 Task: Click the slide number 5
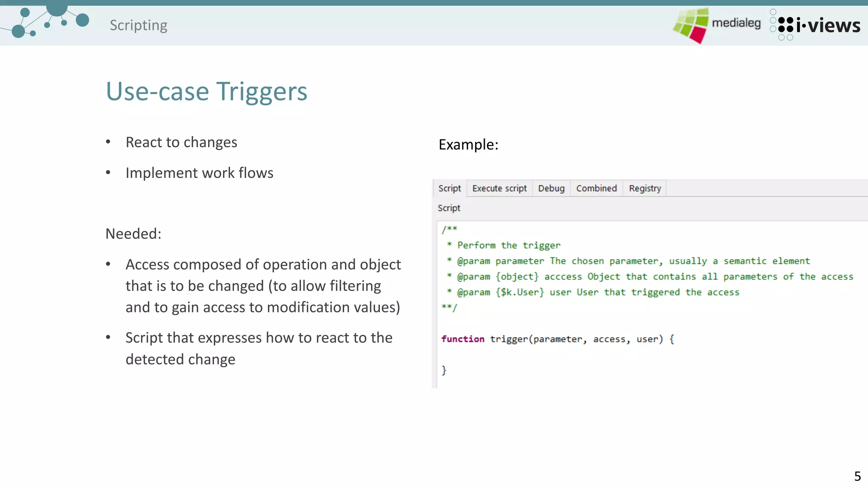pos(857,476)
